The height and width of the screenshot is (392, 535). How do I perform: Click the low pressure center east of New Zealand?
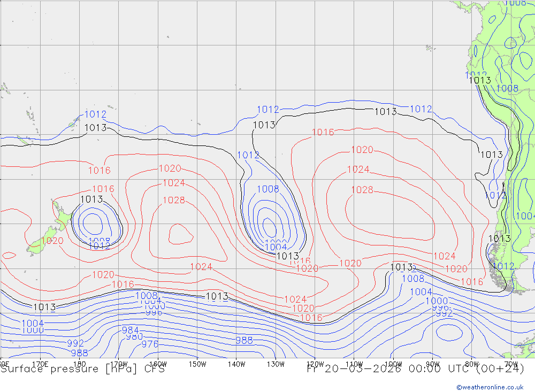(x=92, y=223)
